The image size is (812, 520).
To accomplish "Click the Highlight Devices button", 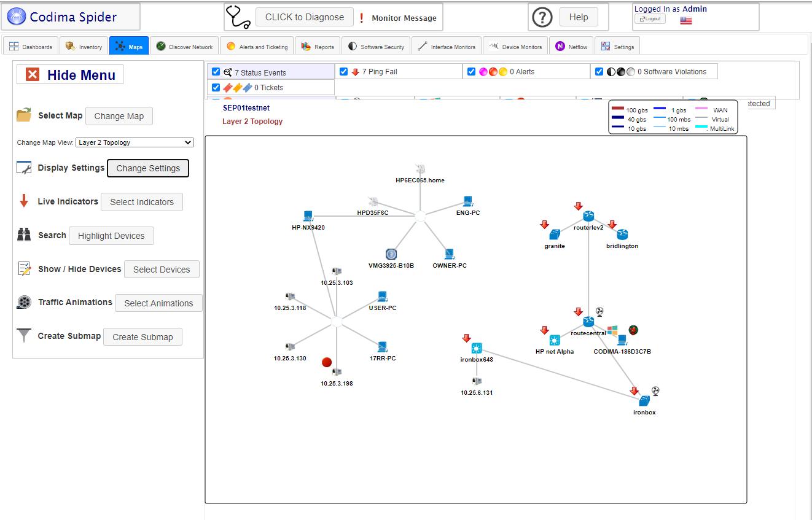I will tap(111, 236).
